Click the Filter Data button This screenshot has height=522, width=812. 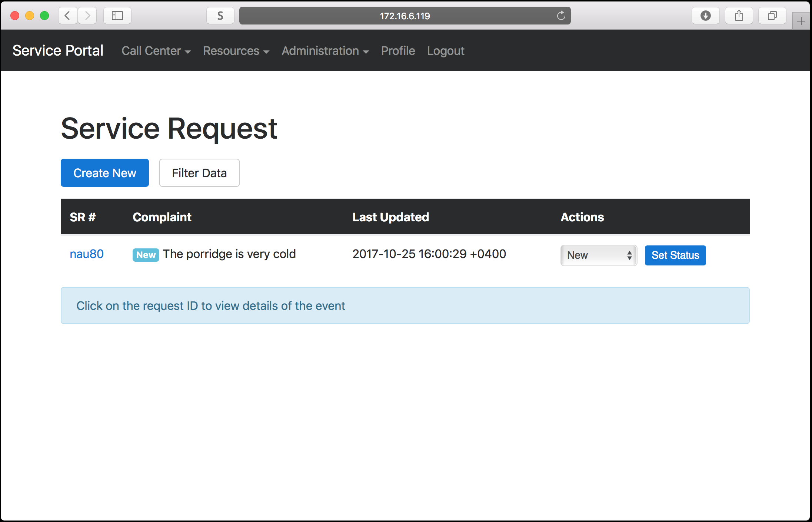point(199,173)
